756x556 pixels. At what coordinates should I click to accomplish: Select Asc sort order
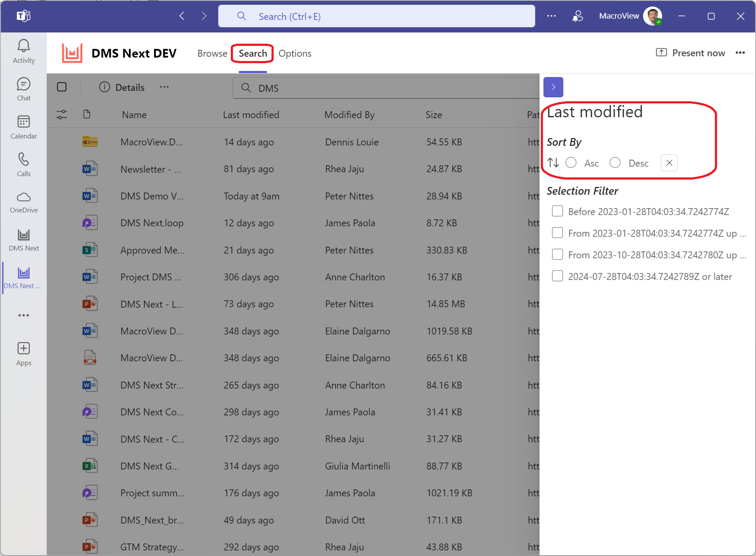(x=571, y=163)
